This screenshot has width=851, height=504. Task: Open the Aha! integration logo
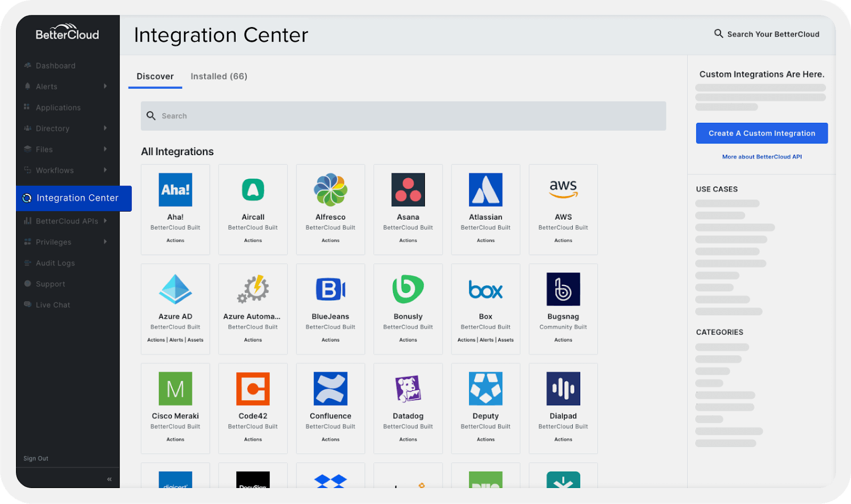click(x=176, y=190)
